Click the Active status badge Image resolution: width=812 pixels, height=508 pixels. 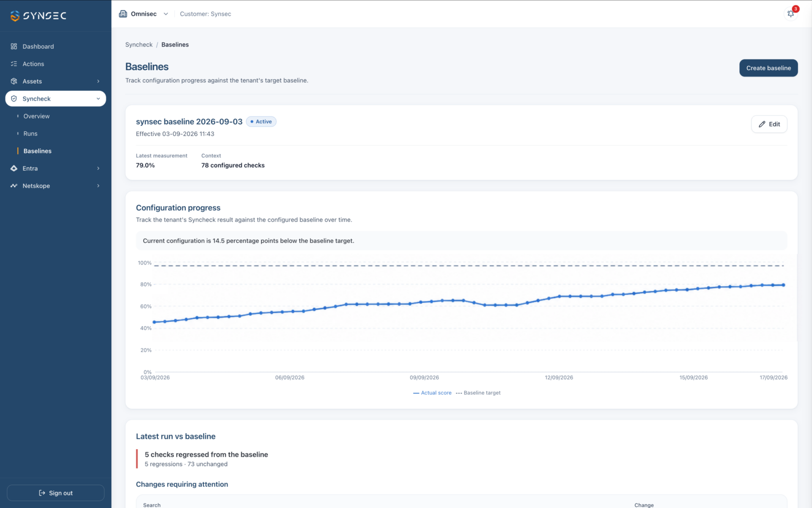click(x=261, y=121)
